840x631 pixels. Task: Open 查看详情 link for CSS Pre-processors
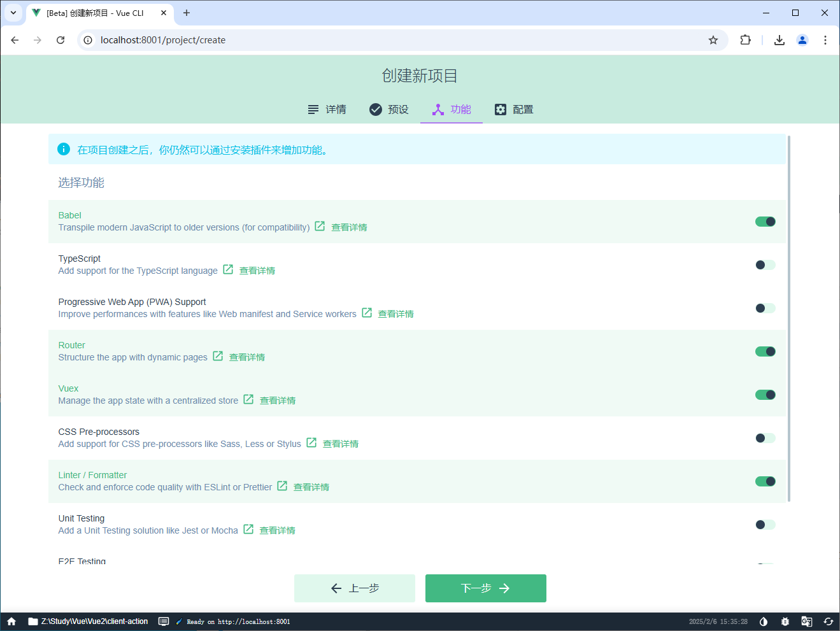341,444
